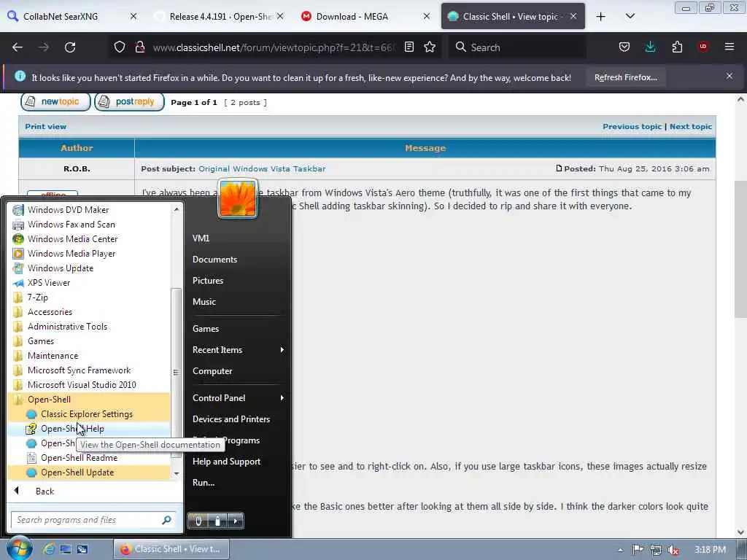Switch to the Download - MEGA tab

[366, 17]
